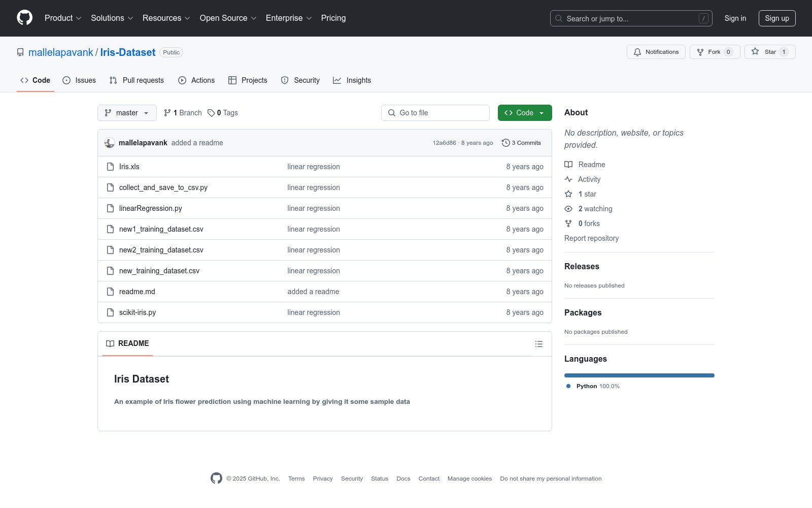This screenshot has height=508, width=812.
Task: View the 3 Commits history
Action: [x=521, y=143]
